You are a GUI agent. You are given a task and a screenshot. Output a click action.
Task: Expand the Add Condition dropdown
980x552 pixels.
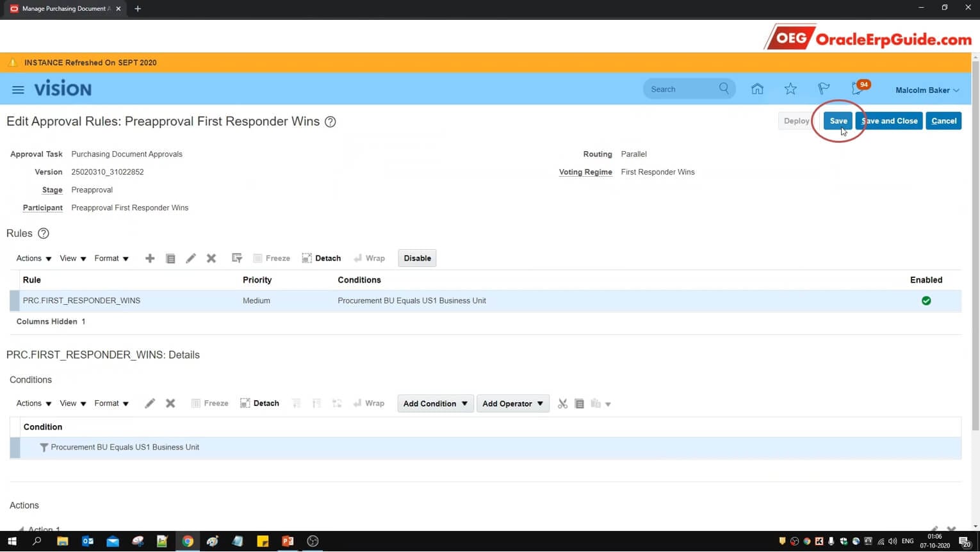click(x=436, y=403)
